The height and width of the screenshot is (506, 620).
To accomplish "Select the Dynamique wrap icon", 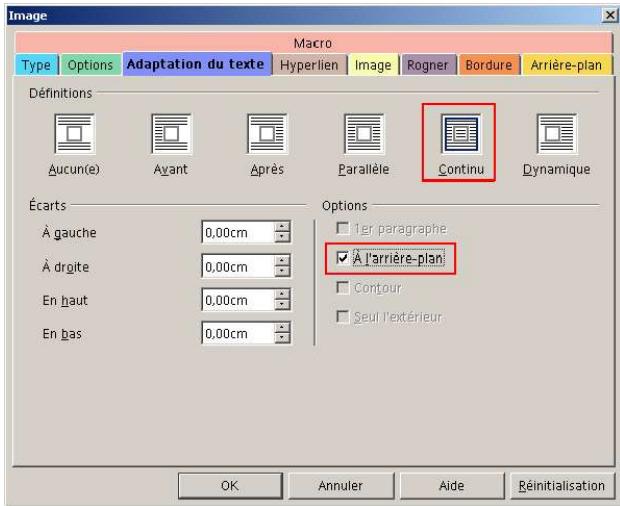I will tap(557, 134).
